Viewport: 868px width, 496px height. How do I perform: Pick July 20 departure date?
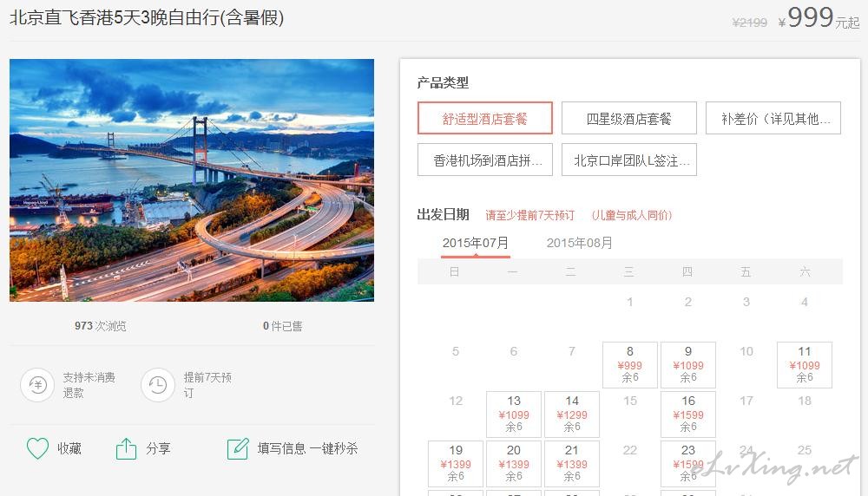[514, 463]
